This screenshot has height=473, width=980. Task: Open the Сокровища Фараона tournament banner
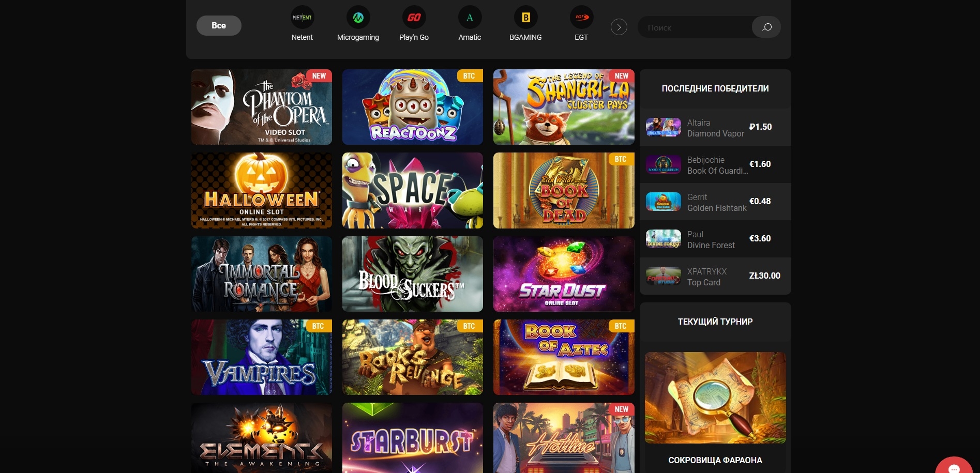click(715, 398)
